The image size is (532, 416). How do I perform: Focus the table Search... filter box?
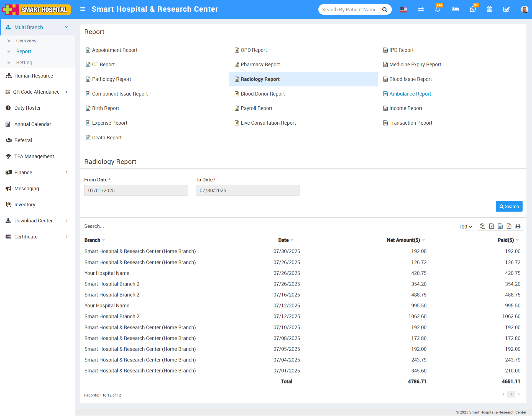[117, 226]
